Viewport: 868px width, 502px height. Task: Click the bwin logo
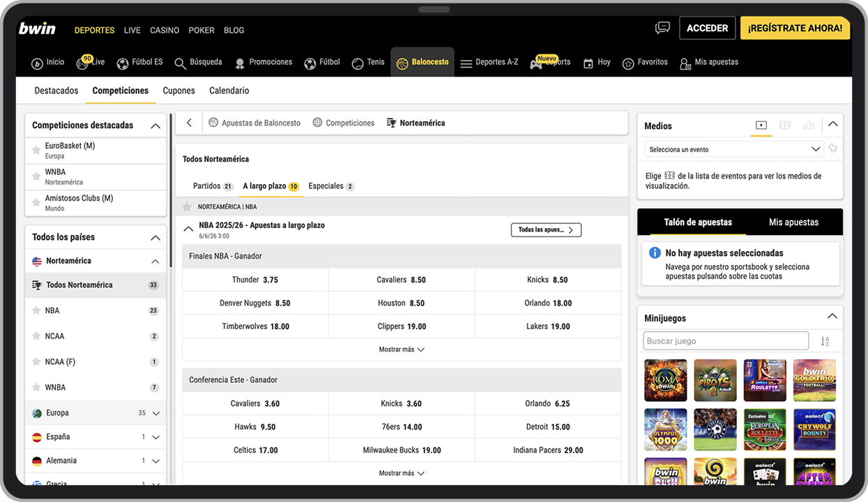(37, 29)
